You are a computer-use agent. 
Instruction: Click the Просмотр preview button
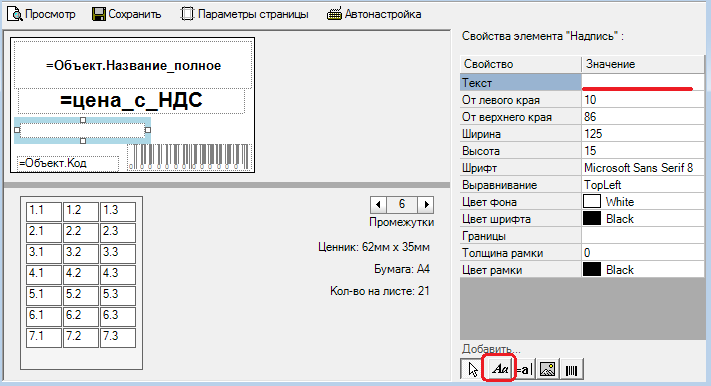point(41,14)
